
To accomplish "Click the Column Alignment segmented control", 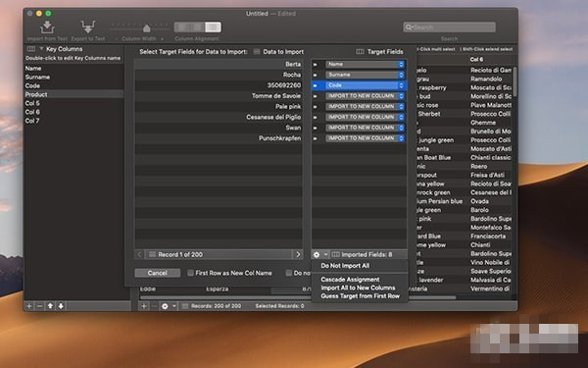I will [198, 27].
